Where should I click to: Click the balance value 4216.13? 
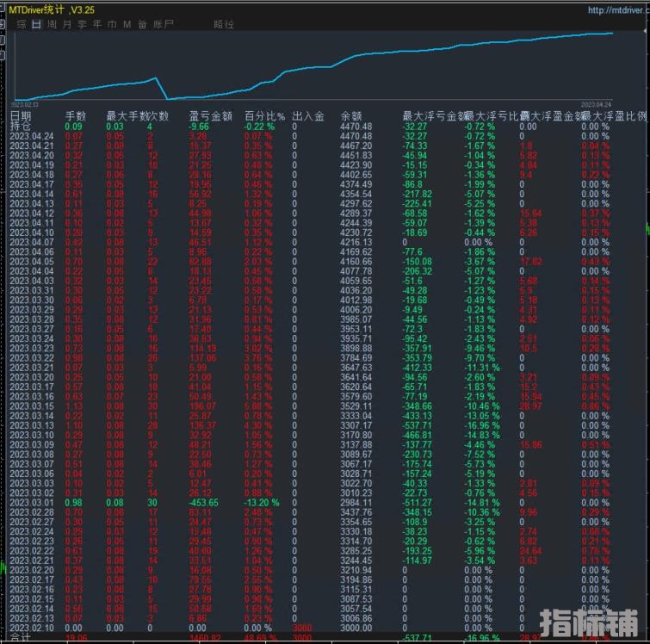click(356, 243)
